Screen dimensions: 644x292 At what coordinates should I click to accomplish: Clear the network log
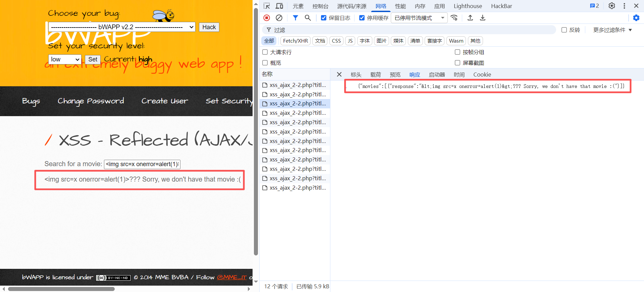coord(279,18)
